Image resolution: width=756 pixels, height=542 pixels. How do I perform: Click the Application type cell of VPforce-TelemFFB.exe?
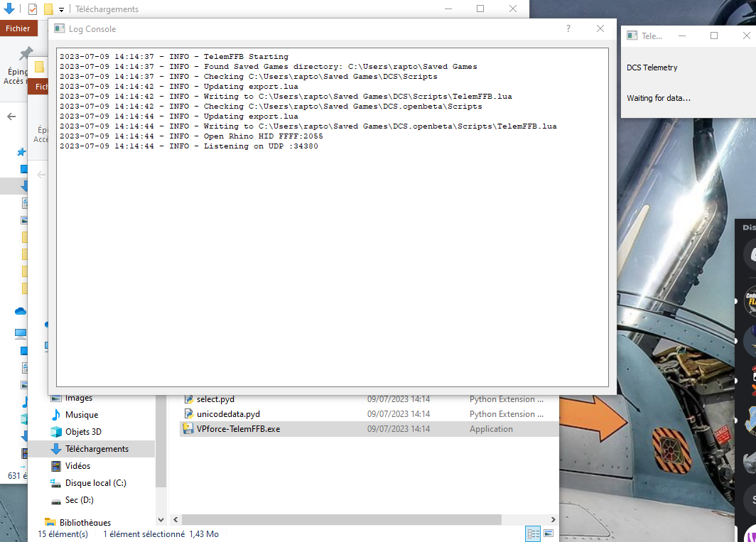pos(491,428)
